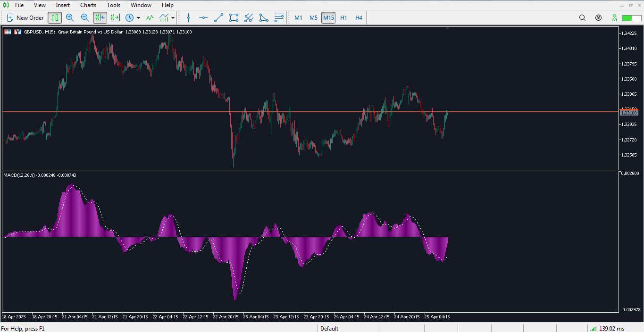Open the Insert menu

[x=63, y=5]
